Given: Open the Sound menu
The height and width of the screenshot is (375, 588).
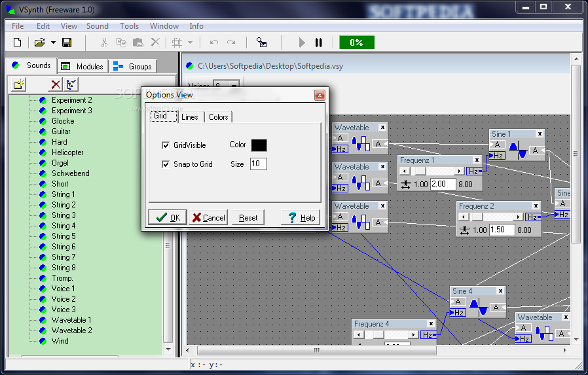Looking at the screenshot, I should coord(98,26).
